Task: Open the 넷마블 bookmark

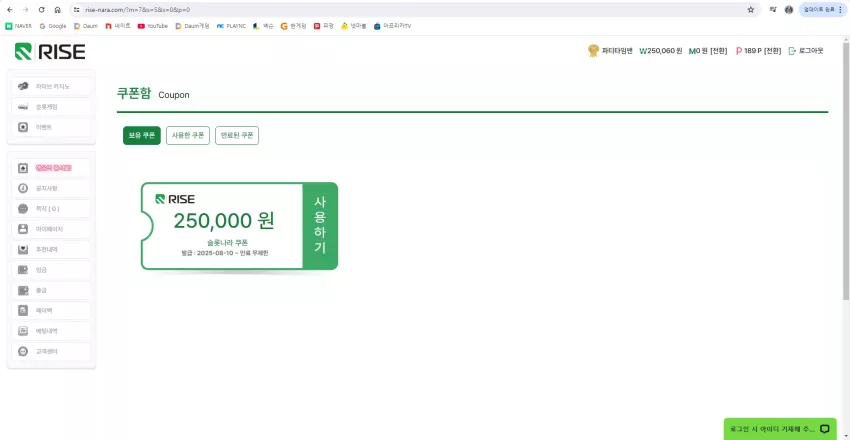Action: tap(354, 25)
